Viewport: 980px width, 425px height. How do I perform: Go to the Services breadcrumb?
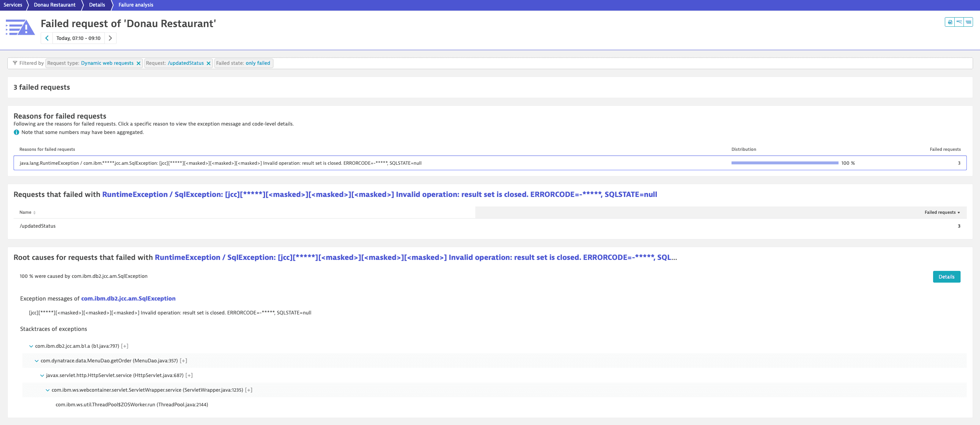point(12,5)
